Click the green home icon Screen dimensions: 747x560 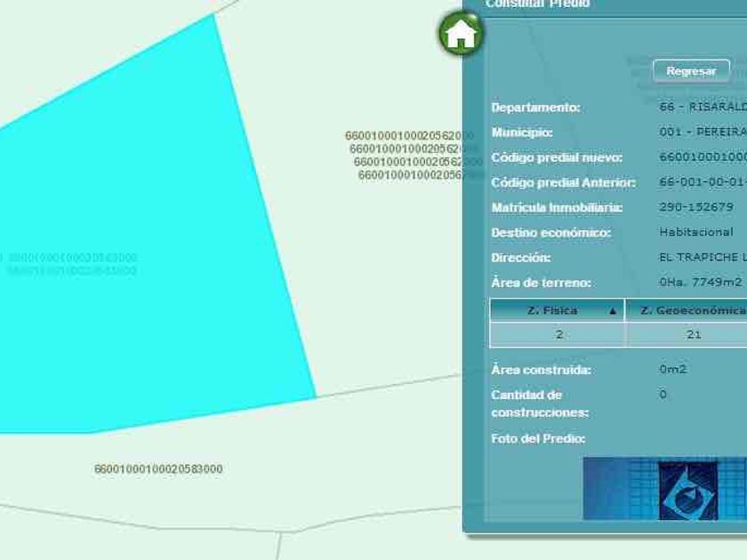point(461,34)
